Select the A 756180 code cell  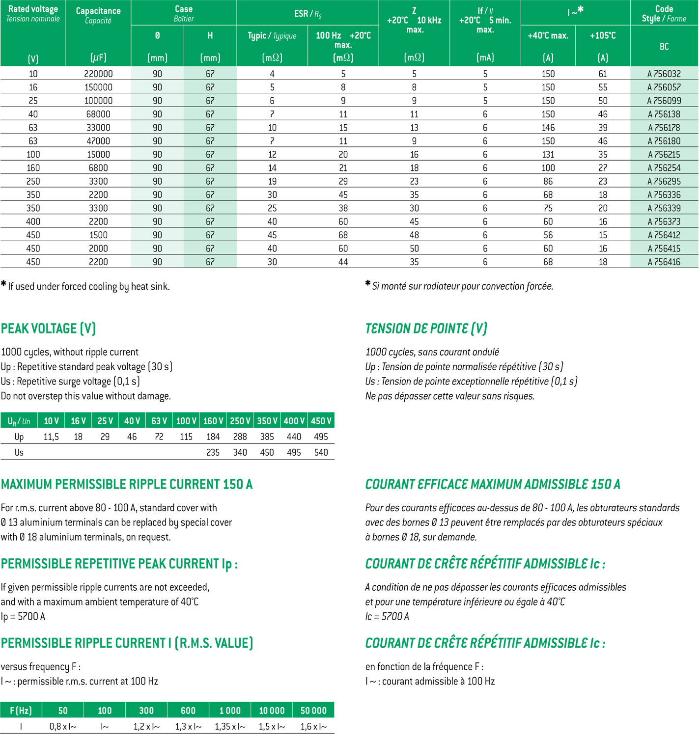click(x=664, y=141)
